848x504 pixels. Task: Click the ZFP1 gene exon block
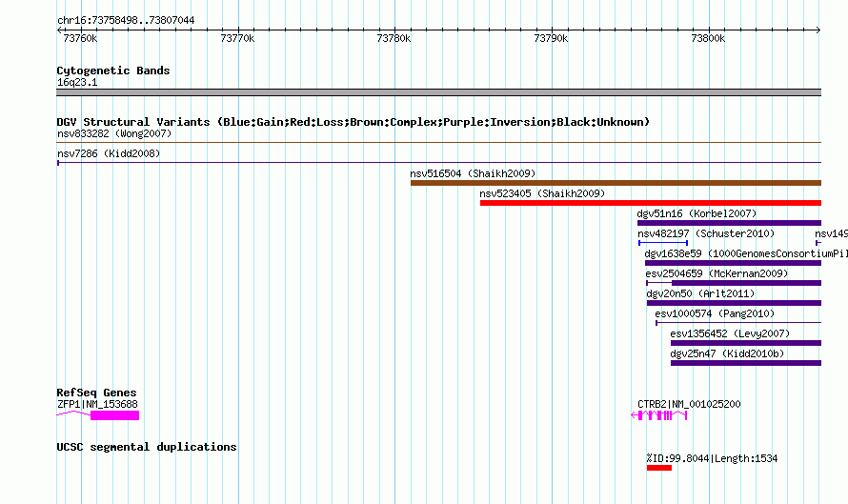(114, 415)
